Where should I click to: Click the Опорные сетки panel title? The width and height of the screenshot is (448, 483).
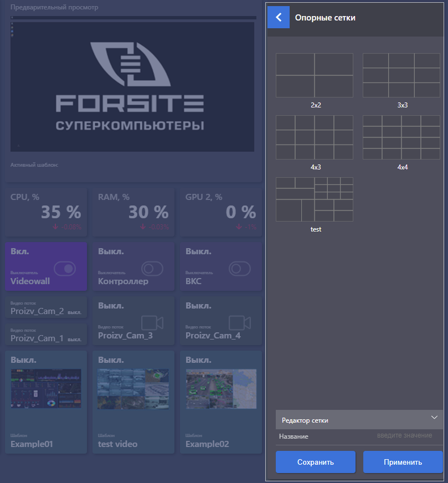pyautogui.click(x=325, y=18)
